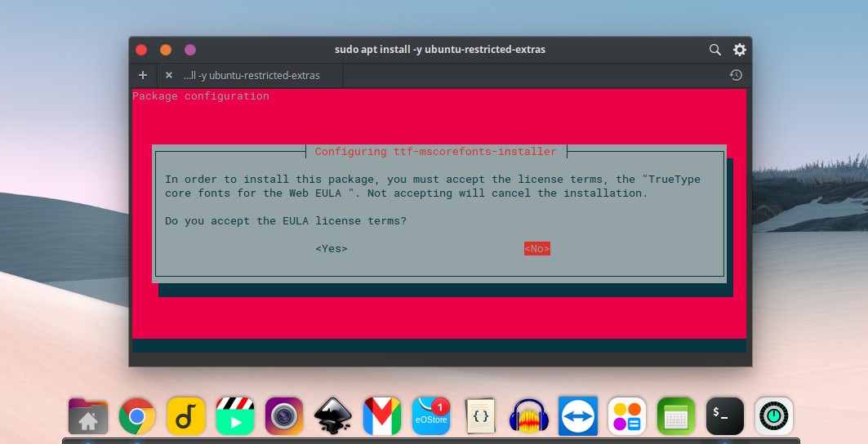Select the highlighted <No> option
868x444 pixels.
(537, 249)
